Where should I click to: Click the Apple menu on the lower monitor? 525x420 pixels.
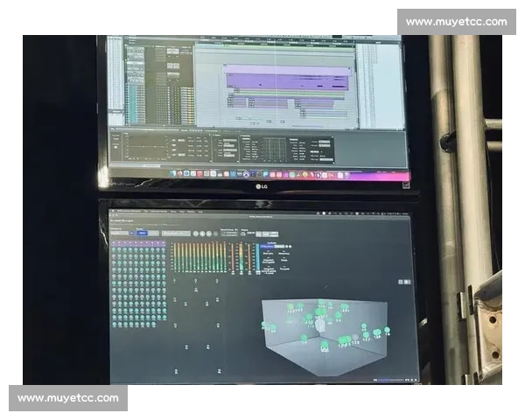pyautogui.click(x=114, y=211)
